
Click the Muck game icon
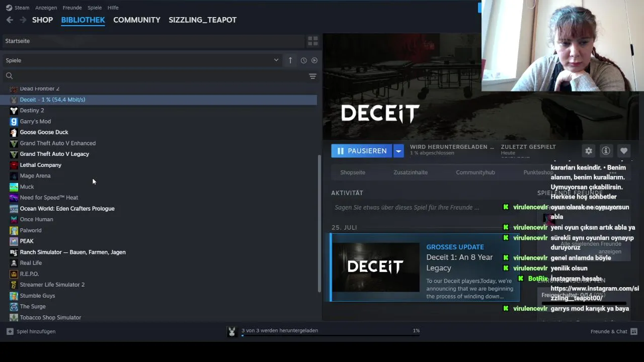(14, 187)
